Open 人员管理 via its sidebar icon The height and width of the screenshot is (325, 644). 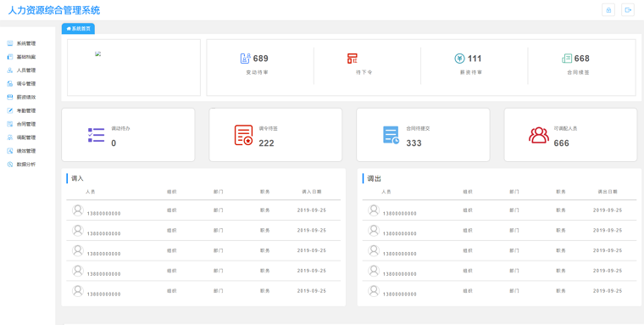10,70
